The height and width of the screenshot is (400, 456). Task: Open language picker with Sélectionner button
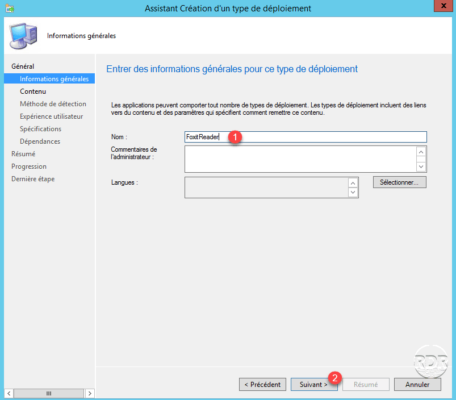coord(399,182)
